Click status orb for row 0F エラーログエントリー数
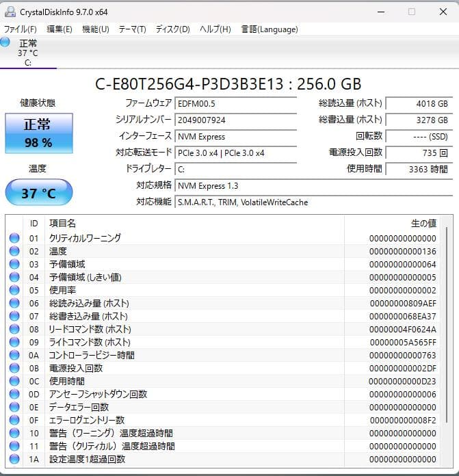459x476 pixels. click(14, 420)
